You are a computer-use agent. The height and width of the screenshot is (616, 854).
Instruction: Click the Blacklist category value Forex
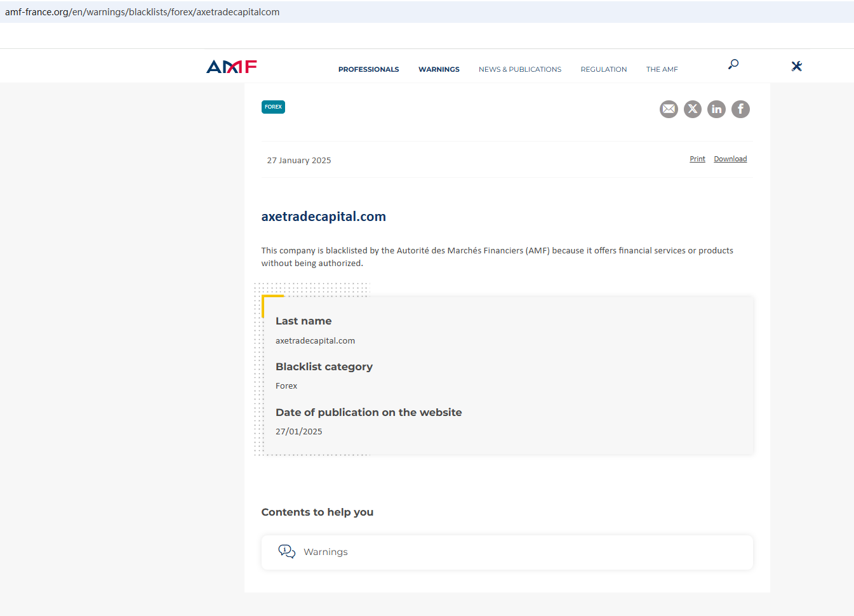tap(286, 386)
